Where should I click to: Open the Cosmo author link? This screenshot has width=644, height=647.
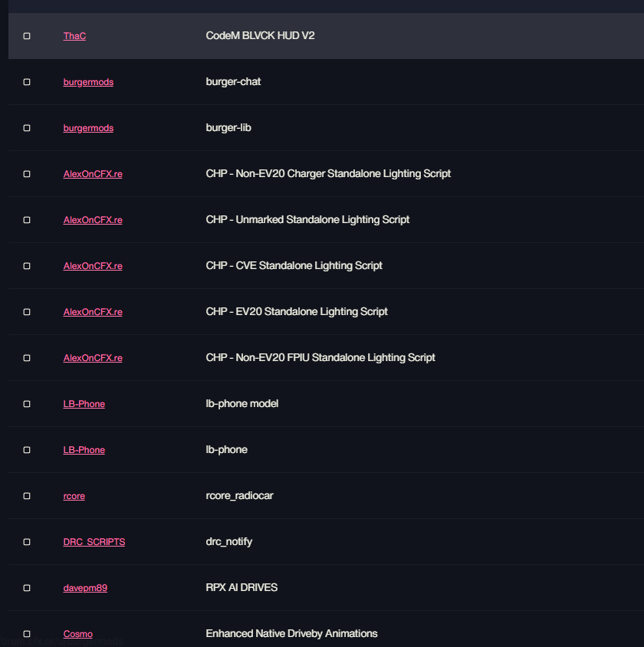78,634
